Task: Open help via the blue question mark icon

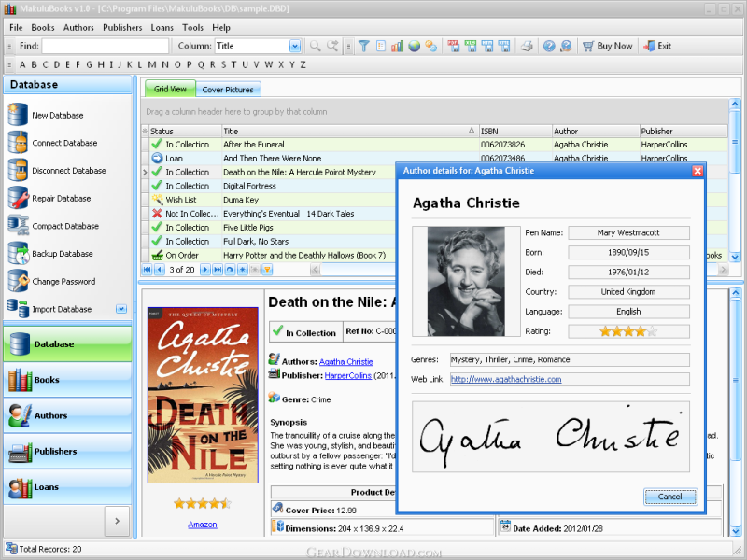Action: pos(549,46)
